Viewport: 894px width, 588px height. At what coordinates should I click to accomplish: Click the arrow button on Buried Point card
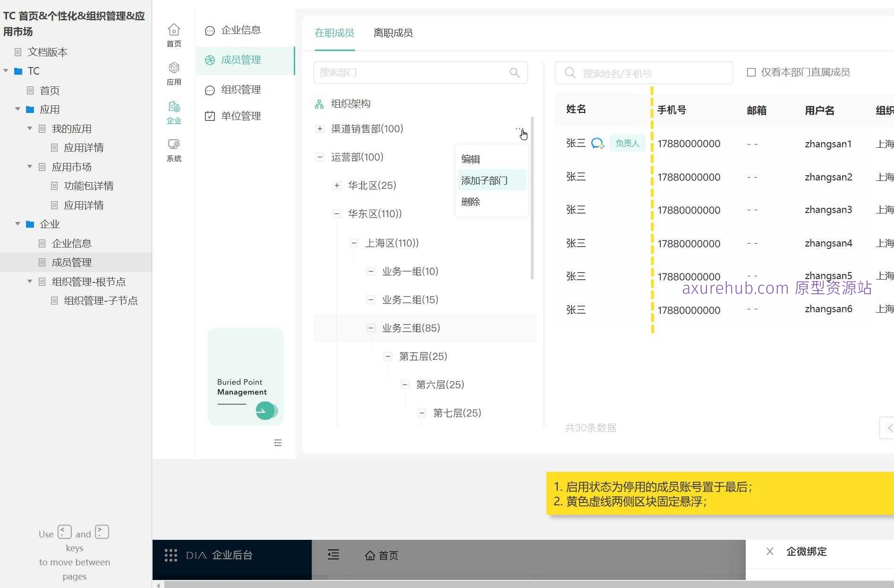click(x=266, y=411)
